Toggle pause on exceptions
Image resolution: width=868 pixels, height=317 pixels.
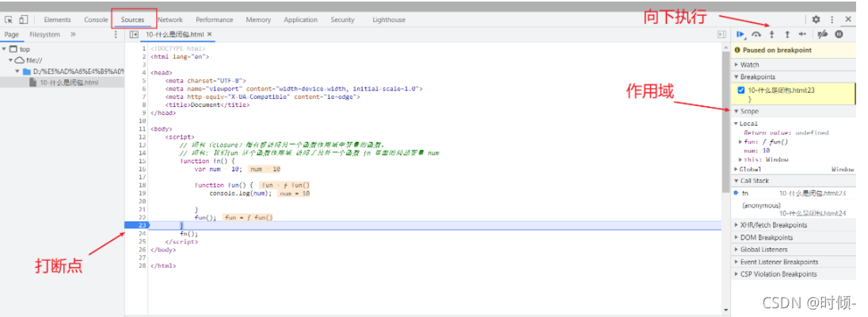(839, 34)
